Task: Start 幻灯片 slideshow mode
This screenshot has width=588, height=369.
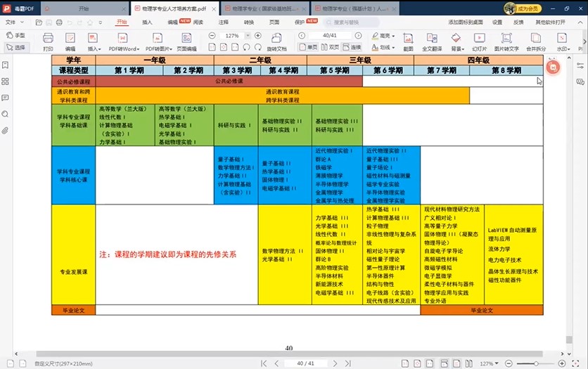Action: click(x=479, y=41)
